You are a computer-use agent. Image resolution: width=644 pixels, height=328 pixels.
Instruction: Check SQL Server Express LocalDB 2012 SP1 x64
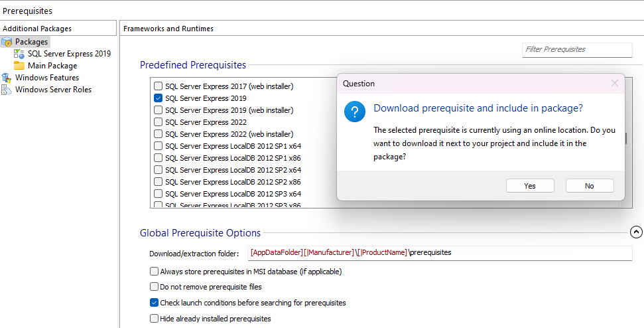coord(158,146)
